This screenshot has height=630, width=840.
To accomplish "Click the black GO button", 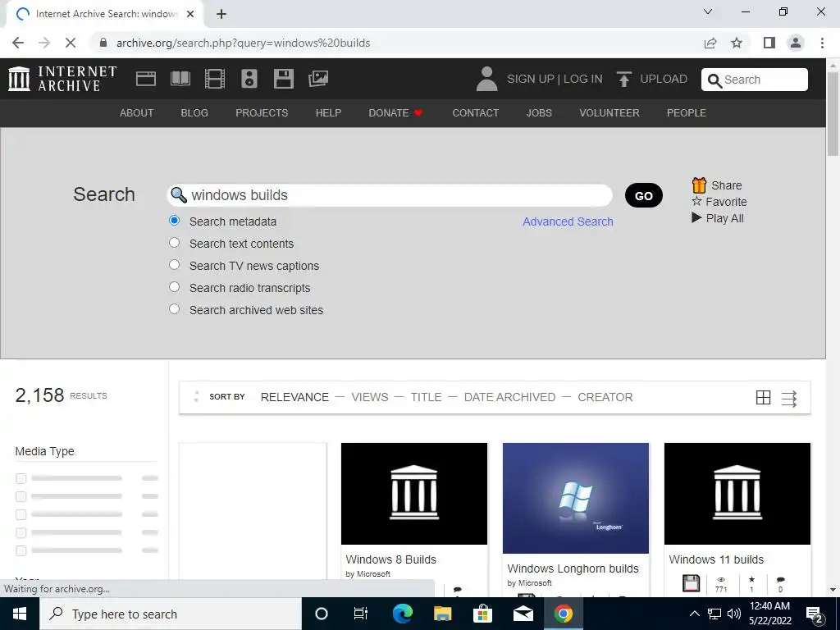I will click(x=643, y=195).
